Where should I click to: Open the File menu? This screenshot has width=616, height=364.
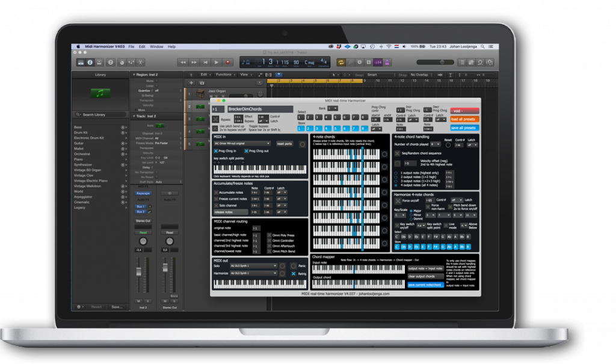131,46
